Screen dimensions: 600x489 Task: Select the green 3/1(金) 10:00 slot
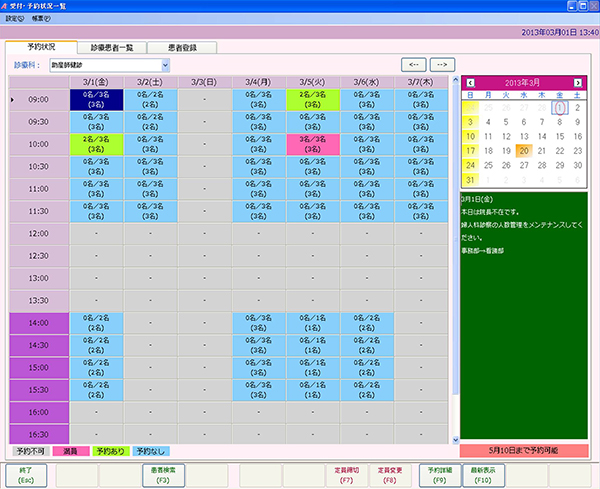point(96,144)
